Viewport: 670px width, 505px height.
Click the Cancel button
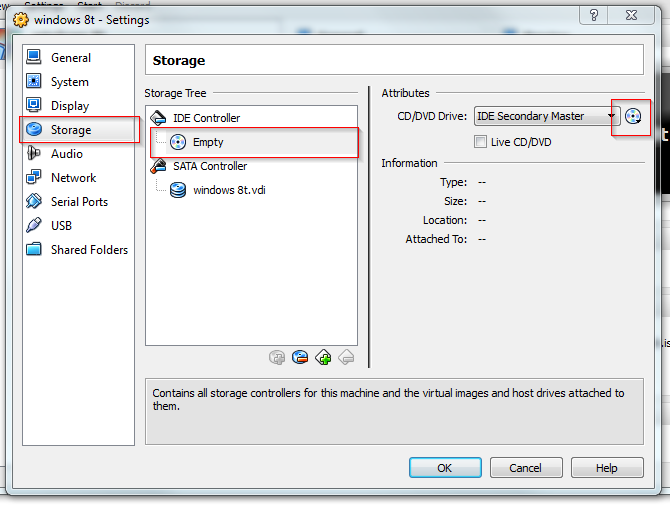(x=526, y=468)
